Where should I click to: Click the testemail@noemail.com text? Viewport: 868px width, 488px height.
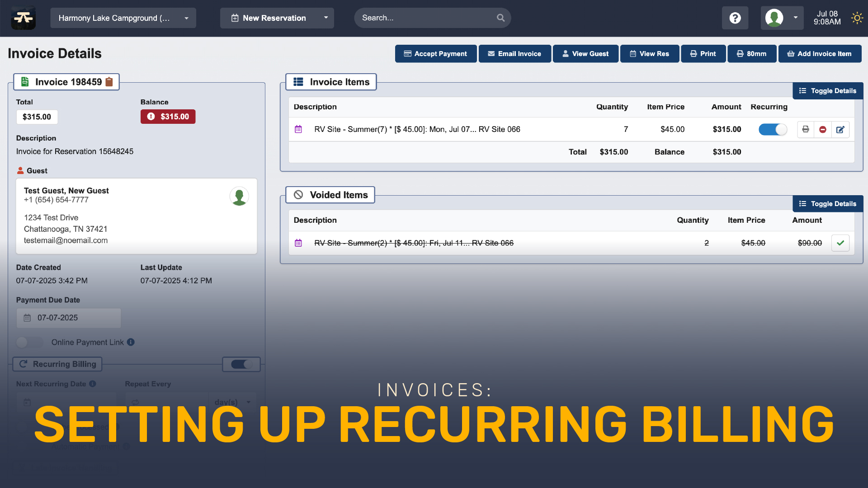click(x=66, y=240)
